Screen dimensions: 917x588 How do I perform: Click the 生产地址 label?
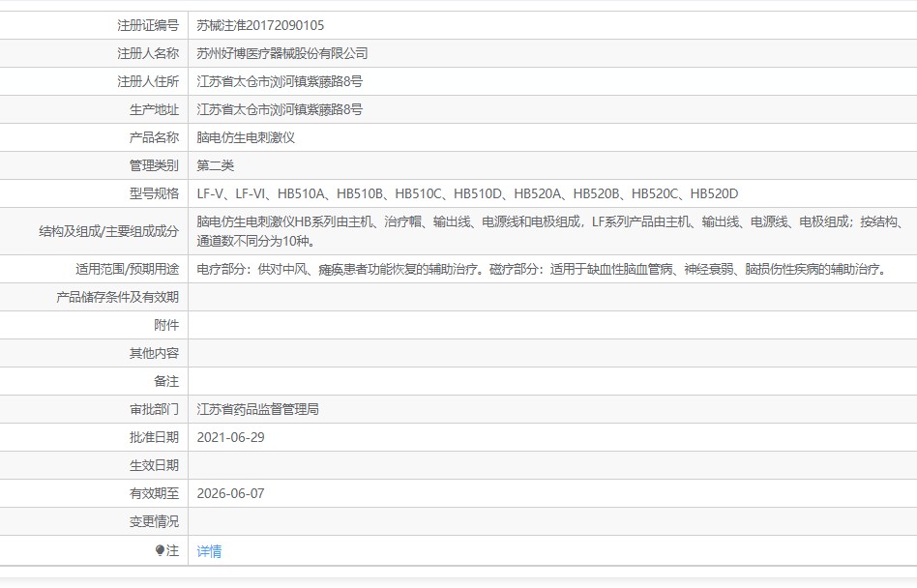point(155,109)
